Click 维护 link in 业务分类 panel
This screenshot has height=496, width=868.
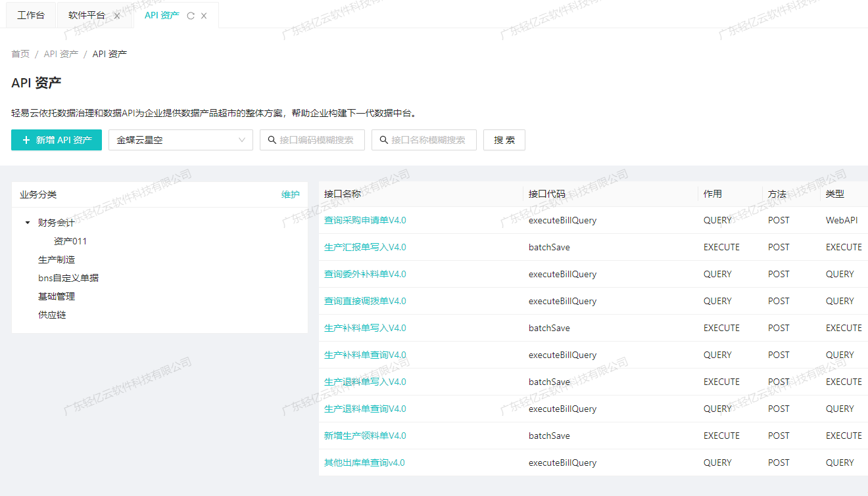coord(291,194)
